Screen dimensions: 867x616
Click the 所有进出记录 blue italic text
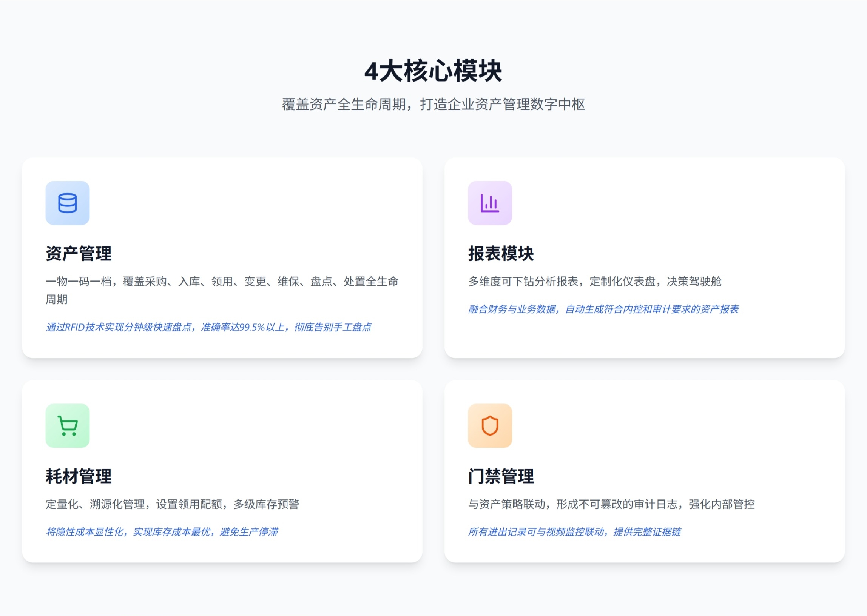pyautogui.click(x=574, y=532)
